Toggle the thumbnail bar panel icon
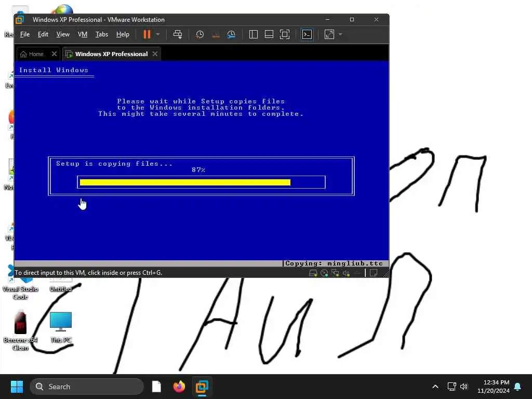This screenshot has width=532, height=399. tap(269, 34)
